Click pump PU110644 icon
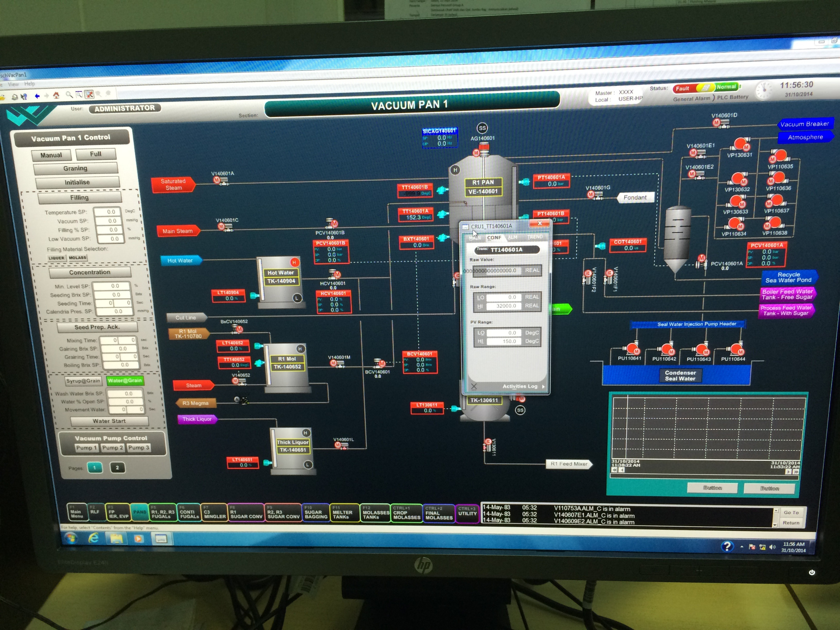 click(x=737, y=348)
